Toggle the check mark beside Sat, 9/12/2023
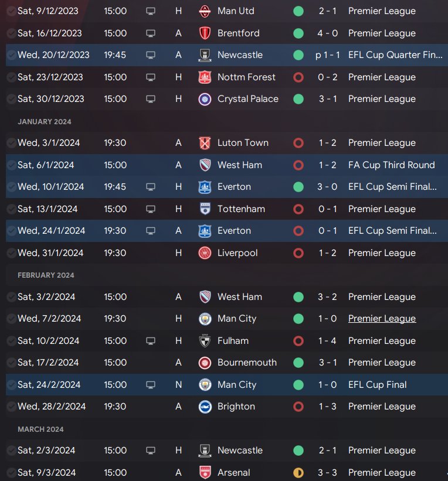This screenshot has height=481, width=448. (11, 11)
